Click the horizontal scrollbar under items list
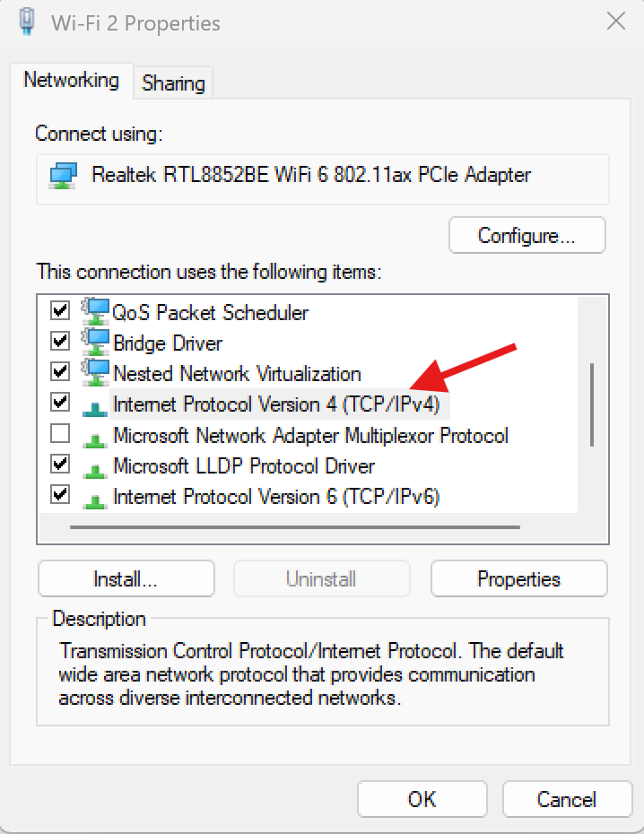 pos(294,527)
